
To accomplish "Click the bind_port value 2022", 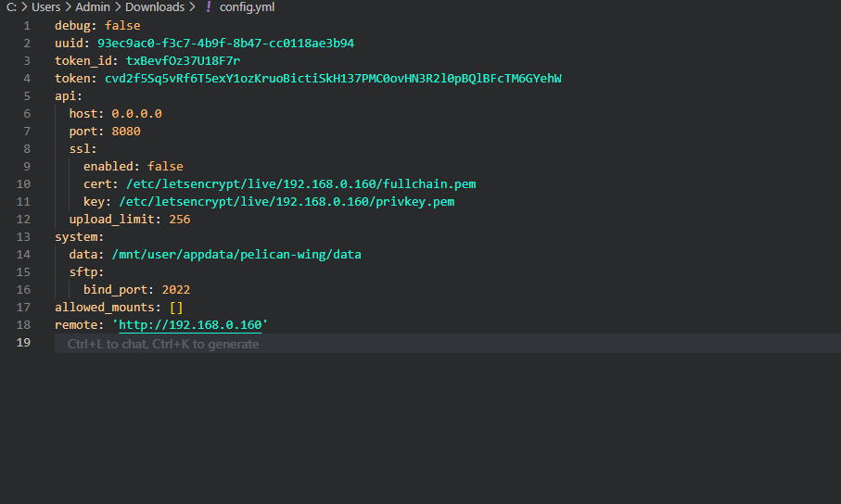I will point(176,290).
